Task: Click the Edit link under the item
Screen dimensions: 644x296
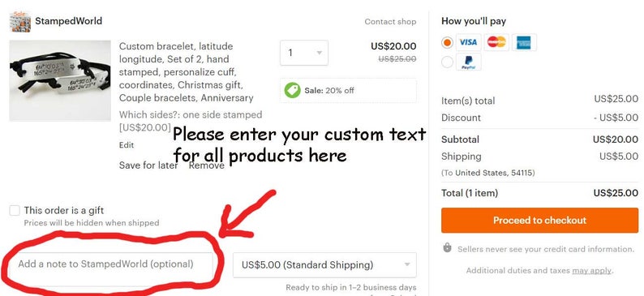Action: pos(127,145)
